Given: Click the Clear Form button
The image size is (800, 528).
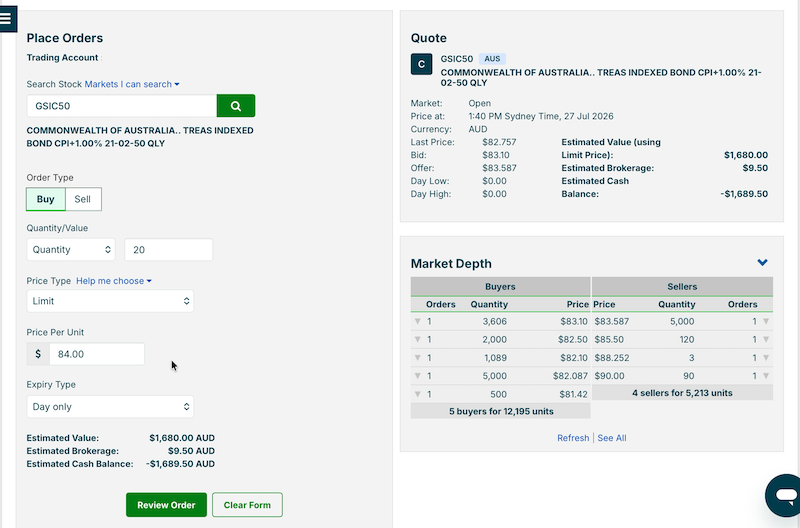Looking at the screenshot, I should pyautogui.click(x=247, y=505).
